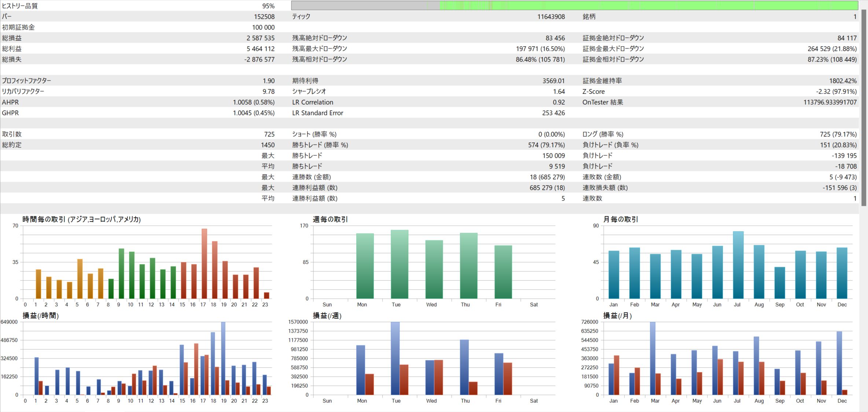Click the 月毎の取引 chart title
The height and width of the screenshot is (412, 868).
pos(620,219)
